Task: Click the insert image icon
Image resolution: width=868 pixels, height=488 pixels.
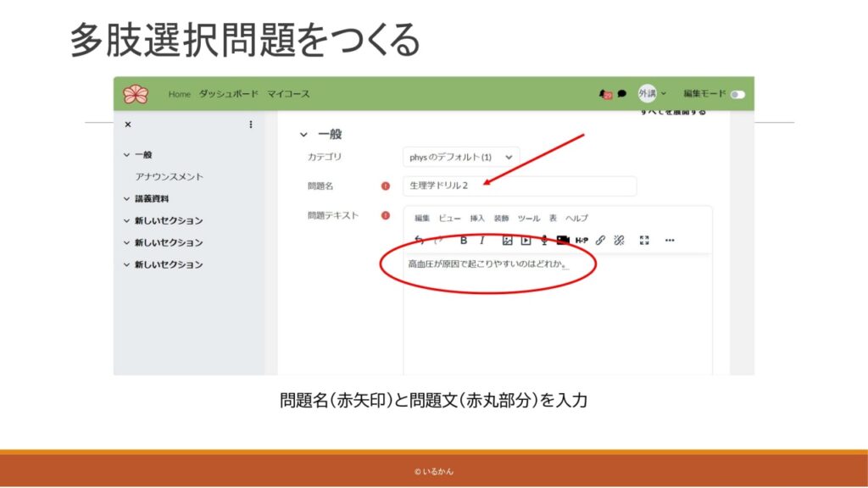Action: (x=507, y=240)
